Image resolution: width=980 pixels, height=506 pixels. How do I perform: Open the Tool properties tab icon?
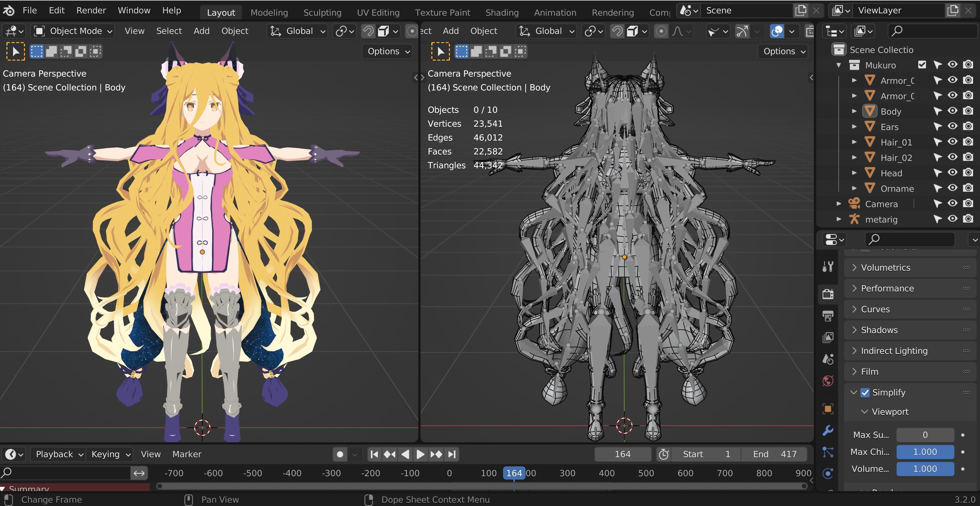[828, 266]
